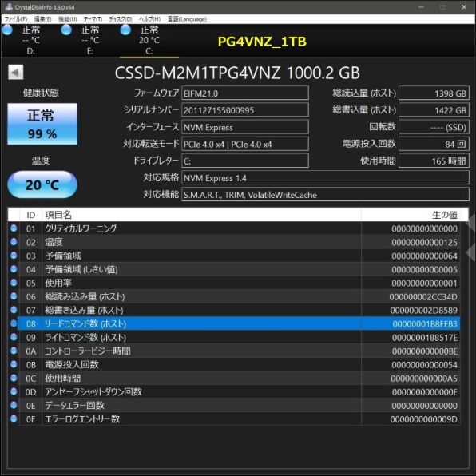Viewport: 476px width, 476px height.
Task: Click the firmware field EIFM21.0
Action: (x=245, y=93)
